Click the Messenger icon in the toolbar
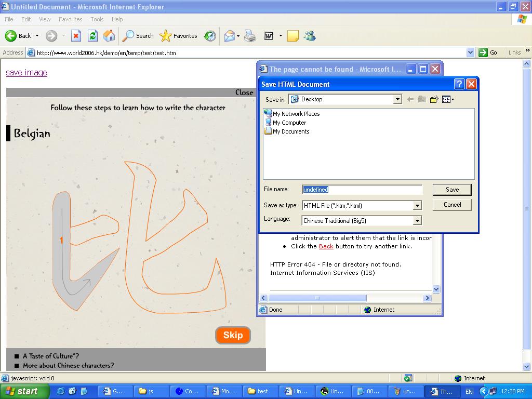The width and height of the screenshot is (532, 399). pyautogui.click(x=310, y=36)
